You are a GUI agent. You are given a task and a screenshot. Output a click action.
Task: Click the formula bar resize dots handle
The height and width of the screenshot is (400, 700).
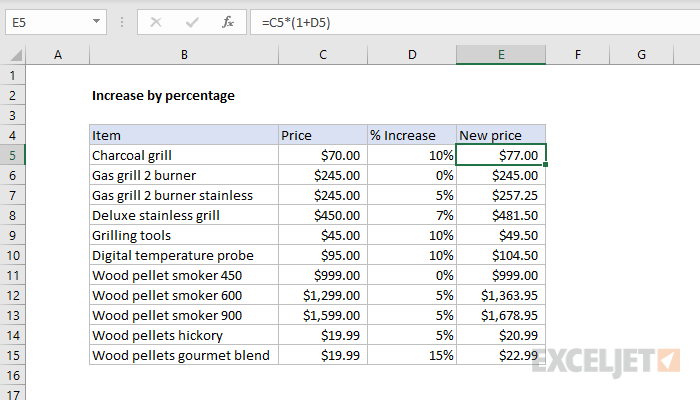click(x=122, y=22)
